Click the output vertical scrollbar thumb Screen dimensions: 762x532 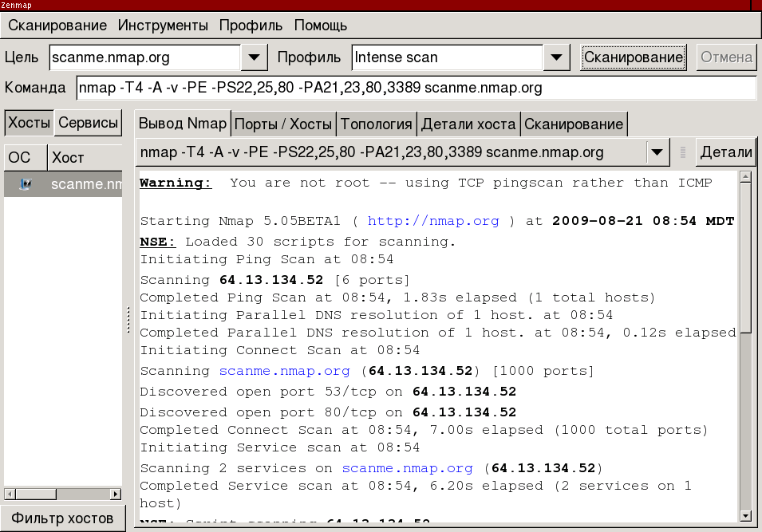745,258
